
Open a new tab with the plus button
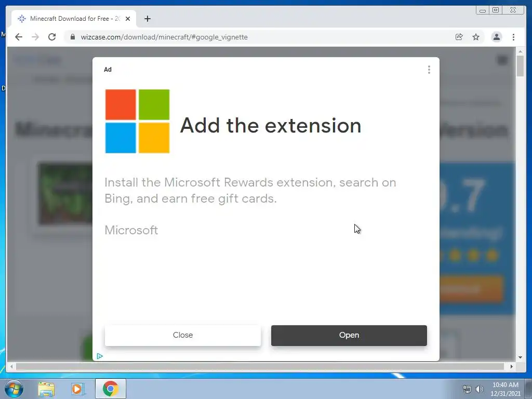[x=147, y=19]
